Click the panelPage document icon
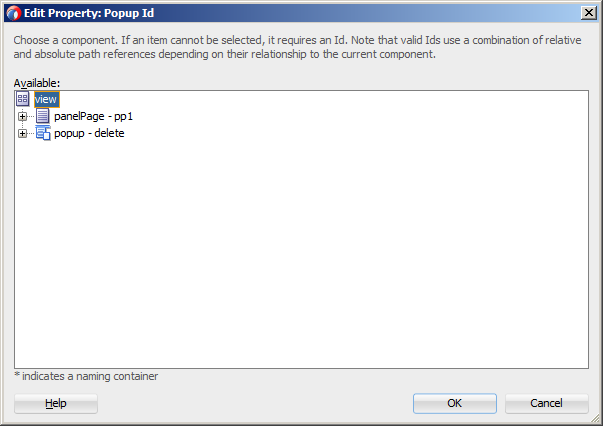 point(43,116)
